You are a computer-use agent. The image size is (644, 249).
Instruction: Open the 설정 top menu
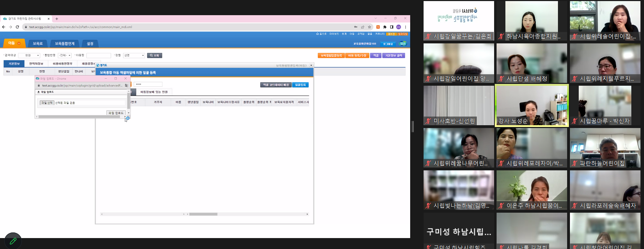[x=90, y=43]
